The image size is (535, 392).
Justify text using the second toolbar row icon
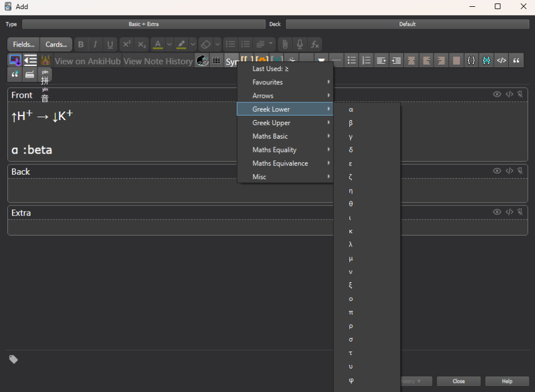pos(456,60)
